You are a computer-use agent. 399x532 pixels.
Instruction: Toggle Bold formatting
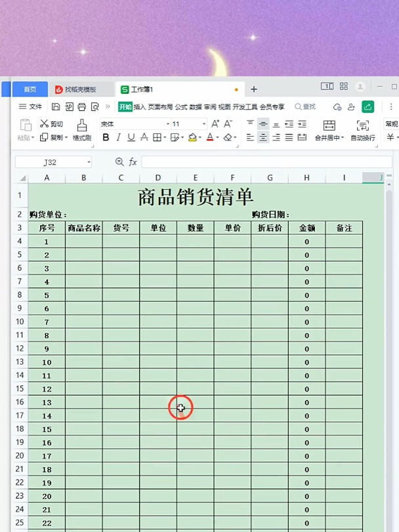point(106,137)
